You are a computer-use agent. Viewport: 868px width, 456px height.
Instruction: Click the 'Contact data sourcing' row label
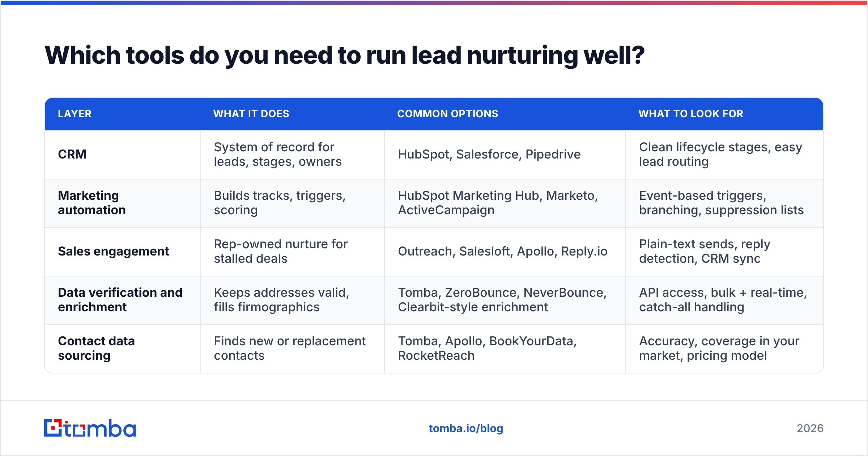[x=96, y=348]
